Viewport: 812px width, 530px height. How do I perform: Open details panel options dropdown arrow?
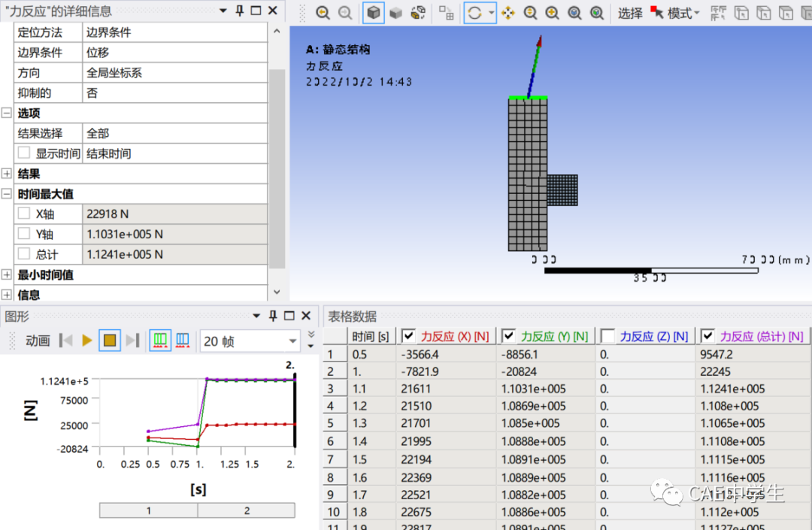tap(223, 11)
